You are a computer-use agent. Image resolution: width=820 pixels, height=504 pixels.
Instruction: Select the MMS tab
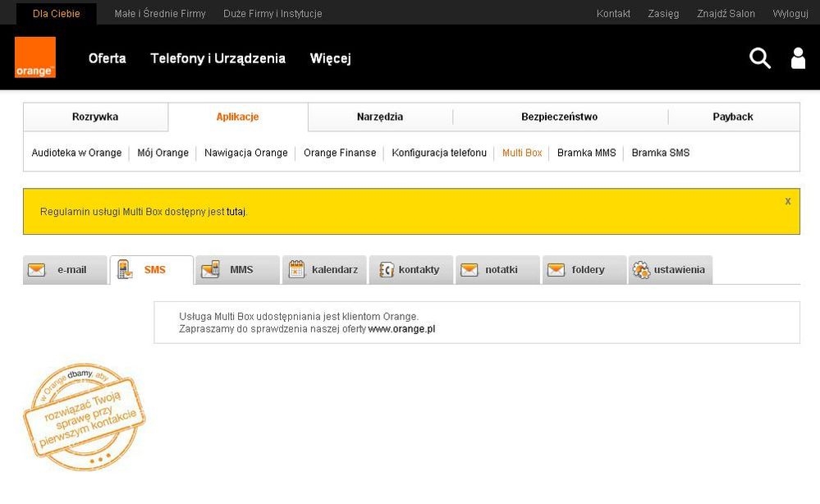pyautogui.click(x=236, y=270)
